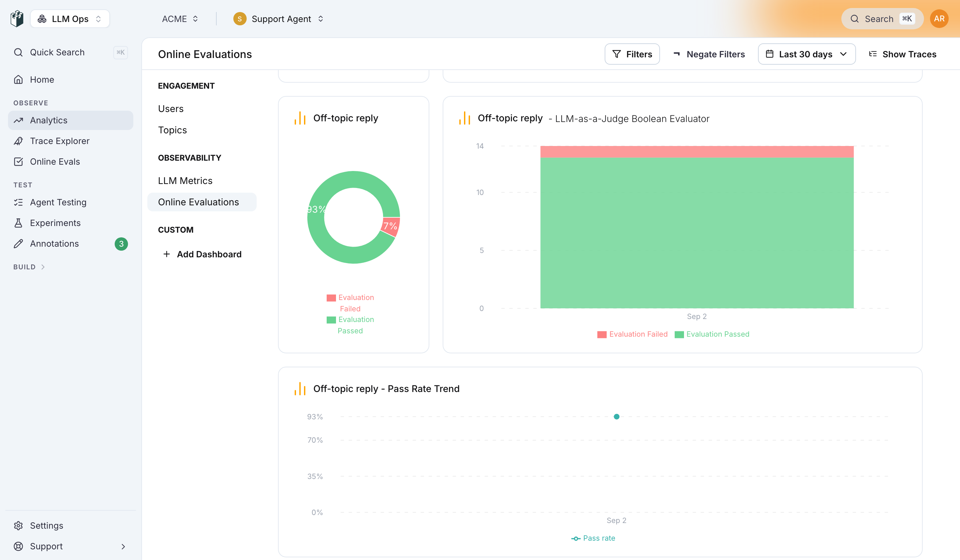Open the Last 30 days date dropdown

tap(806, 54)
